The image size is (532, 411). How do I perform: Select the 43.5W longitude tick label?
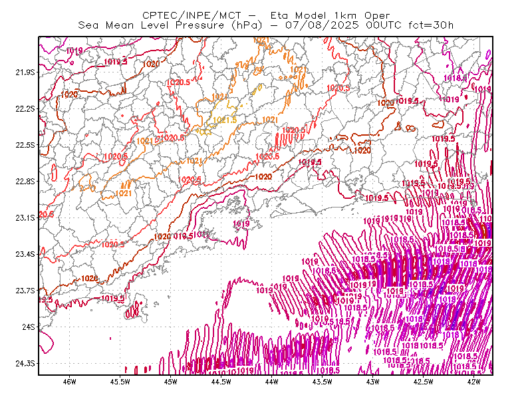click(323, 382)
